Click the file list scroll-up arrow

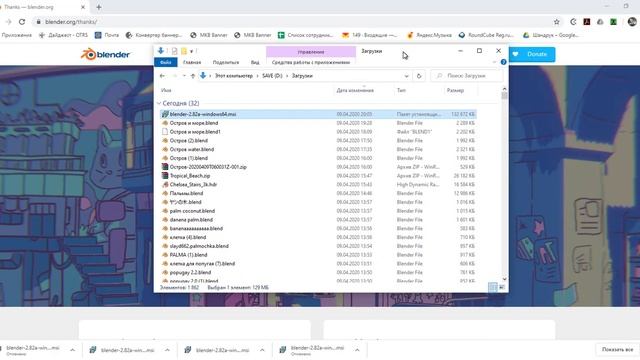point(504,89)
